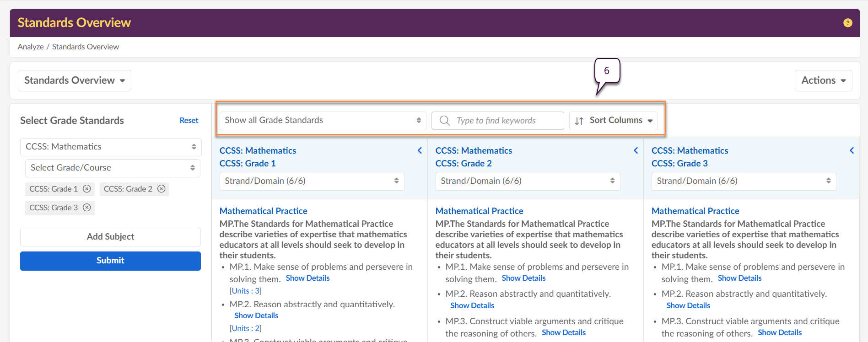Collapse the CCSS: Grade 1 column
The image size is (868, 342).
tap(420, 150)
